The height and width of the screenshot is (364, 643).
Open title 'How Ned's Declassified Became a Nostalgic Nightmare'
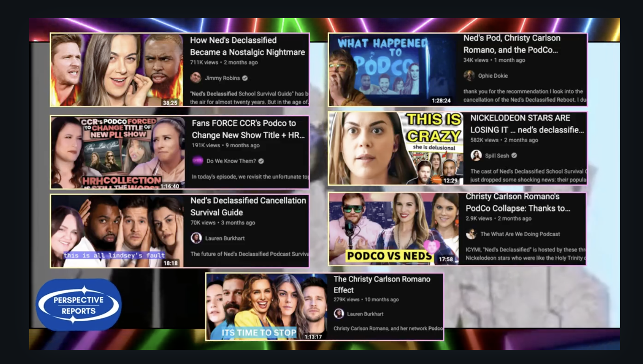tap(247, 46)
